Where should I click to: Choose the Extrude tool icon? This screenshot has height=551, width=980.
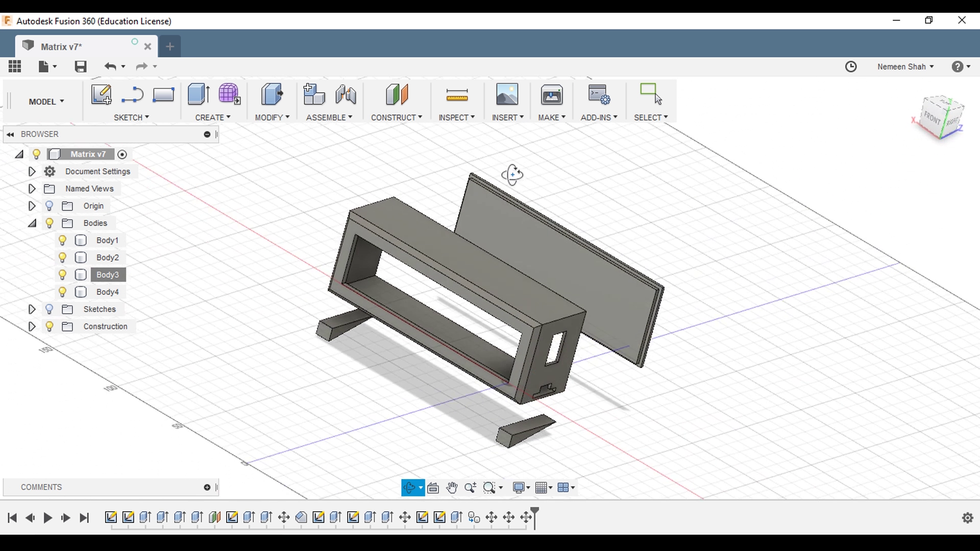tap(198, 94)
